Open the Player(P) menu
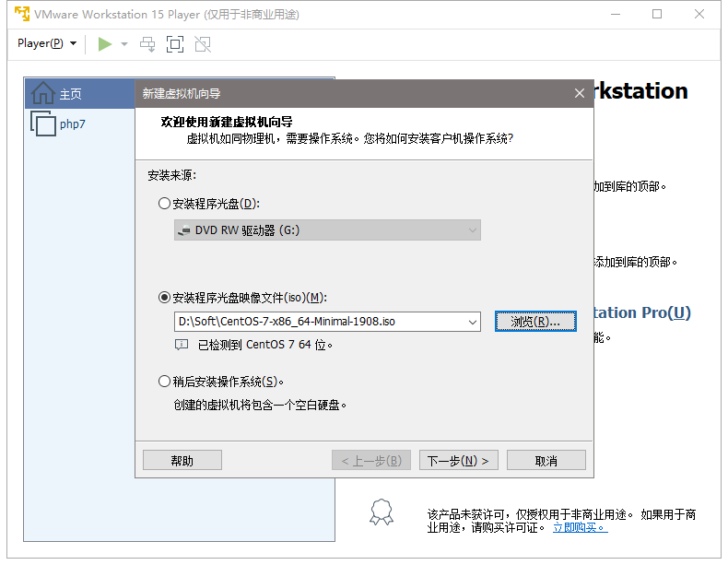Screen dimensions: 728x565 point(47,43)
